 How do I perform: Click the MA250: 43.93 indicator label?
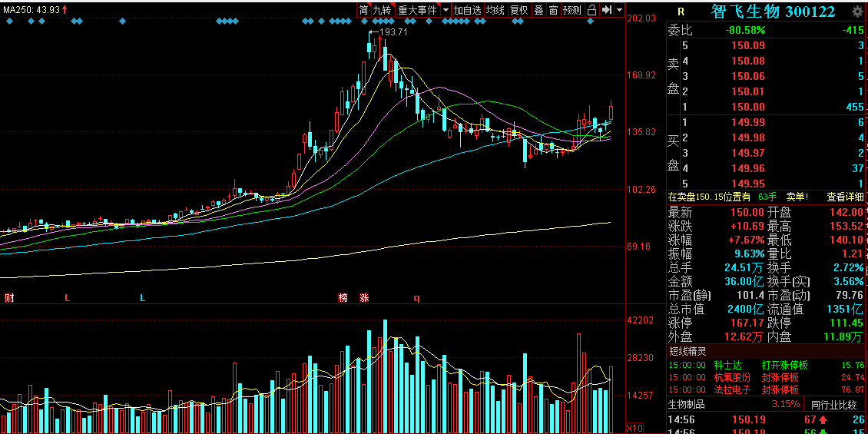33,9
